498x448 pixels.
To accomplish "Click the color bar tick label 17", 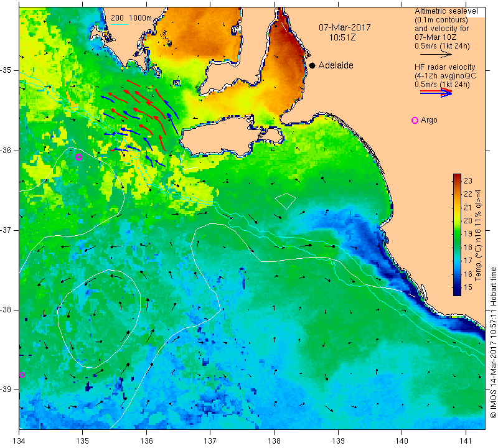I will tap(468, 261).
